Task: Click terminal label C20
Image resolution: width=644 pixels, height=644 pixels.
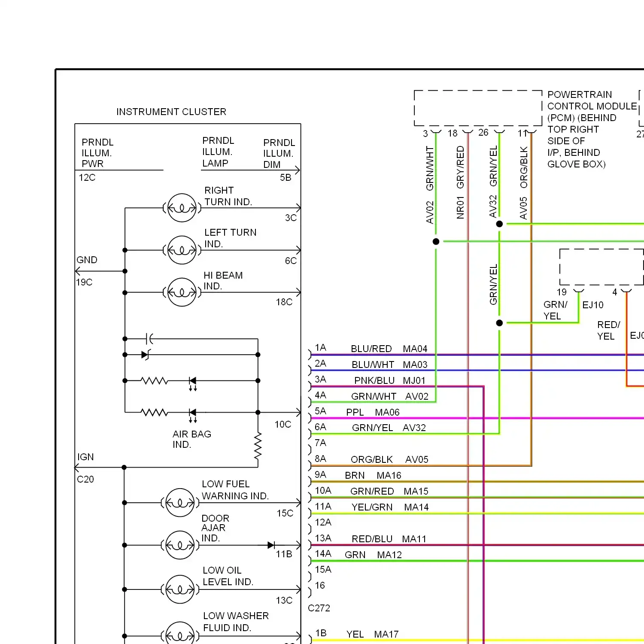Action: tap(85, 479)
